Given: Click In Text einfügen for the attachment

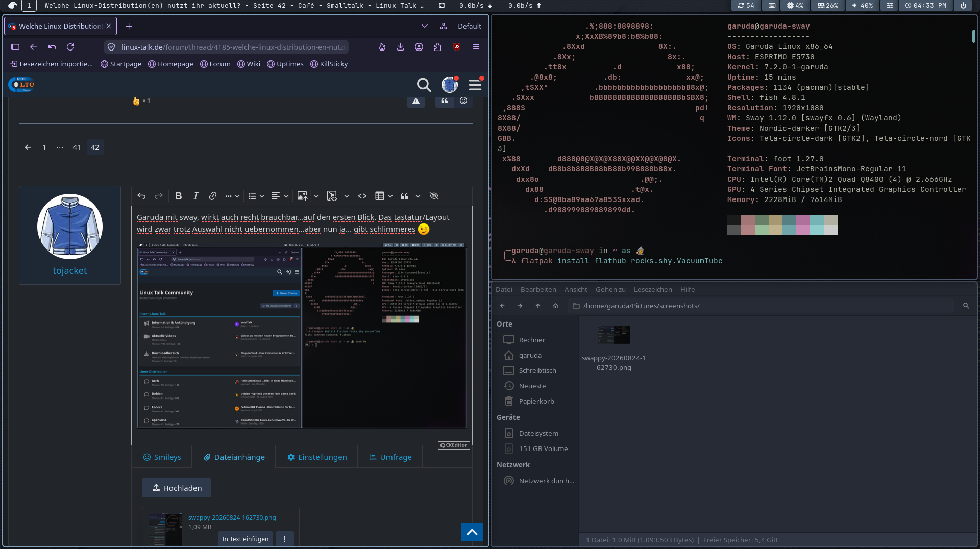Looking at the screenshot, I should [x=245, y=539].
